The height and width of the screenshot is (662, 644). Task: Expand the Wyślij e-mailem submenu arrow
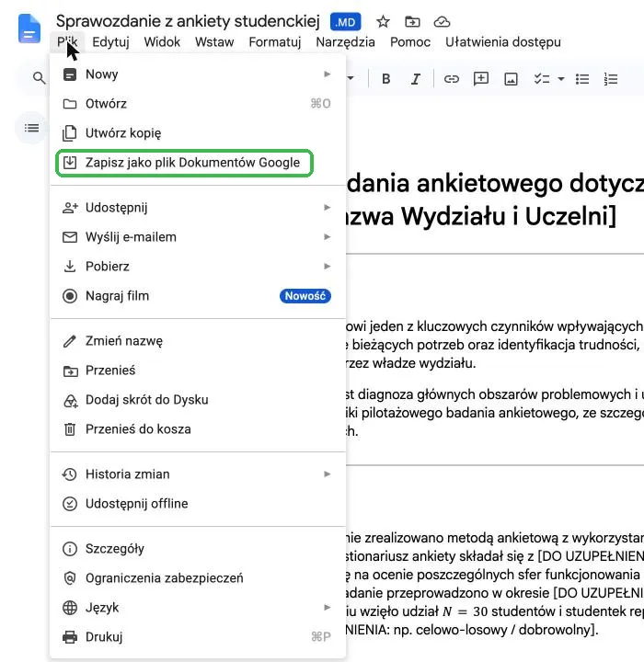coord(328,237)
